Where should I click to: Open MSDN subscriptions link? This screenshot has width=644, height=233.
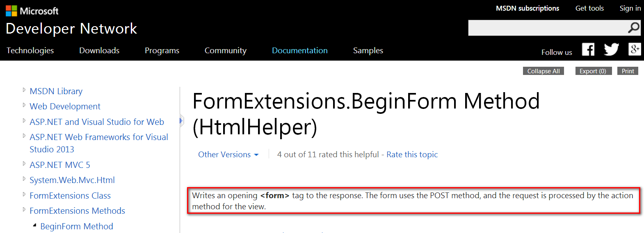coord(528,8)
